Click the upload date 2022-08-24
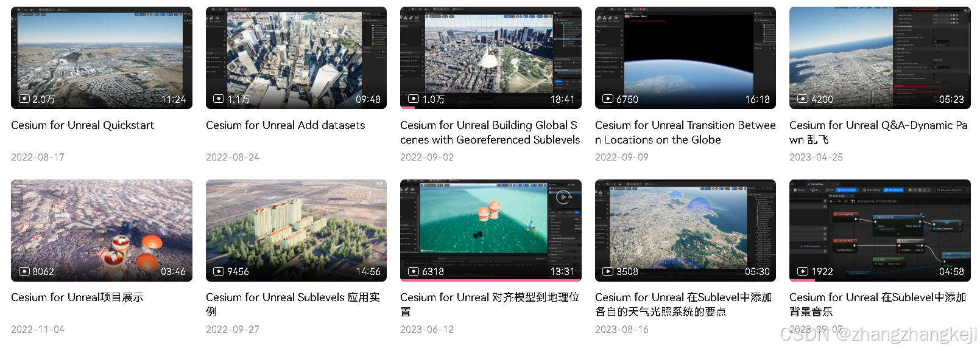 [x=233, y=157]
